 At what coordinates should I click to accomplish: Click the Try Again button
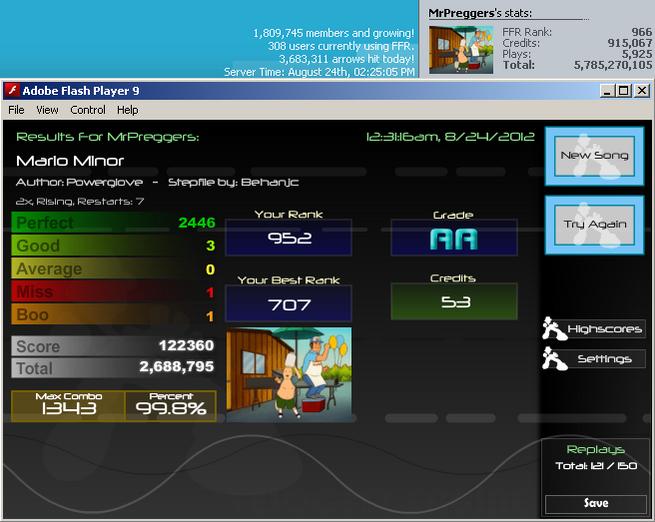tap(594, 225)
